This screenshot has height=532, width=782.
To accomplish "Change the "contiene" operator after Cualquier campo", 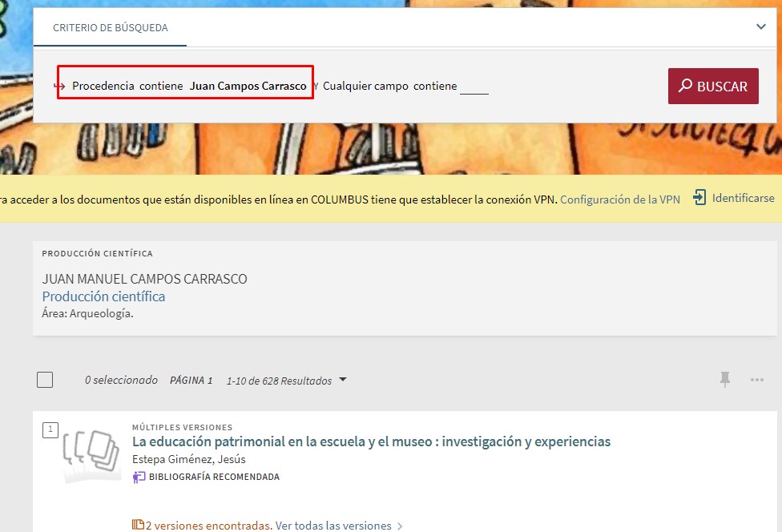I will coord(435,87).
